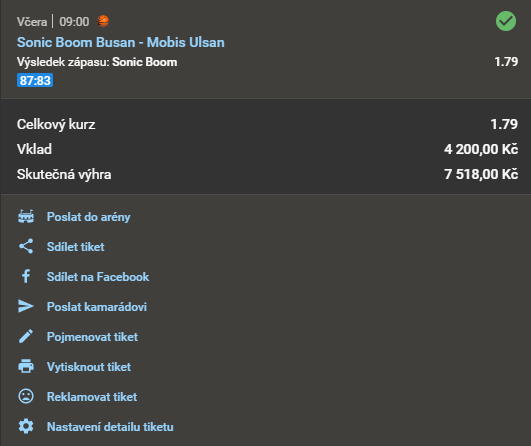Screen dimensions: 531x446
Task: Click the green winning checkmark icon
Action: pyautogui.click(x=506, y=21)
